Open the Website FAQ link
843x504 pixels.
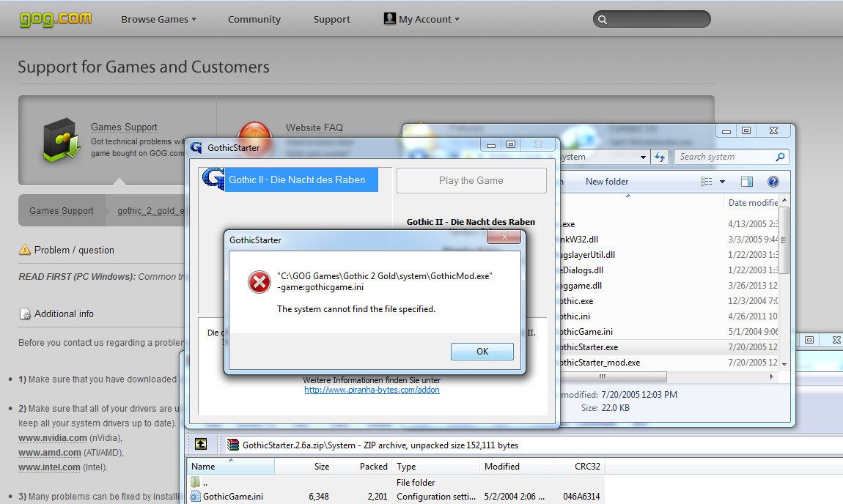pyautogui.click(x=314, y=128)
